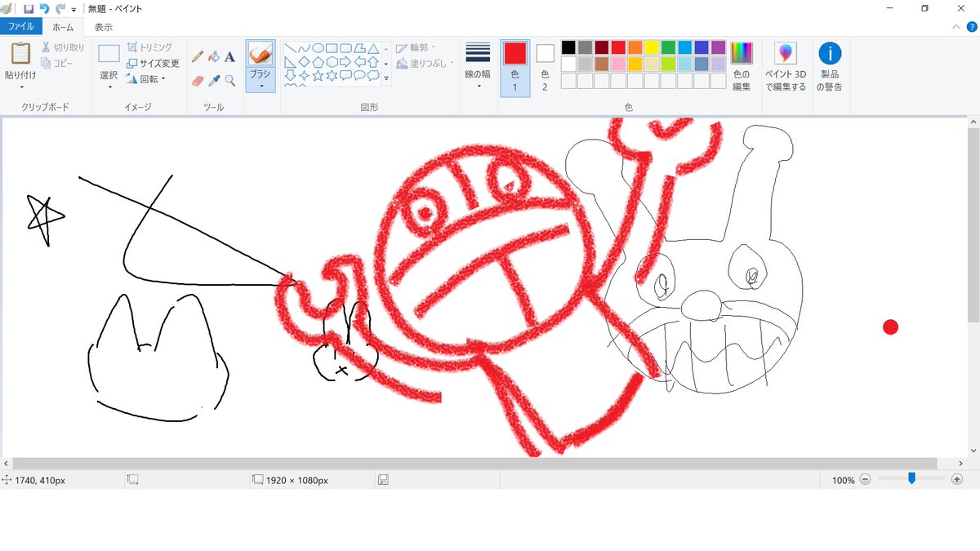Choose the Oval shape in the shapes gallery

(x=318, y=48)
